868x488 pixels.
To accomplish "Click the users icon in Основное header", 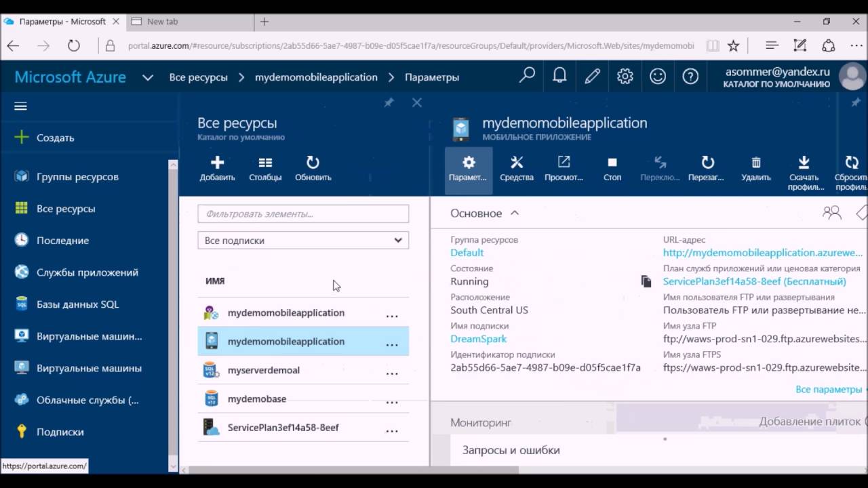I will pos(832,213).
